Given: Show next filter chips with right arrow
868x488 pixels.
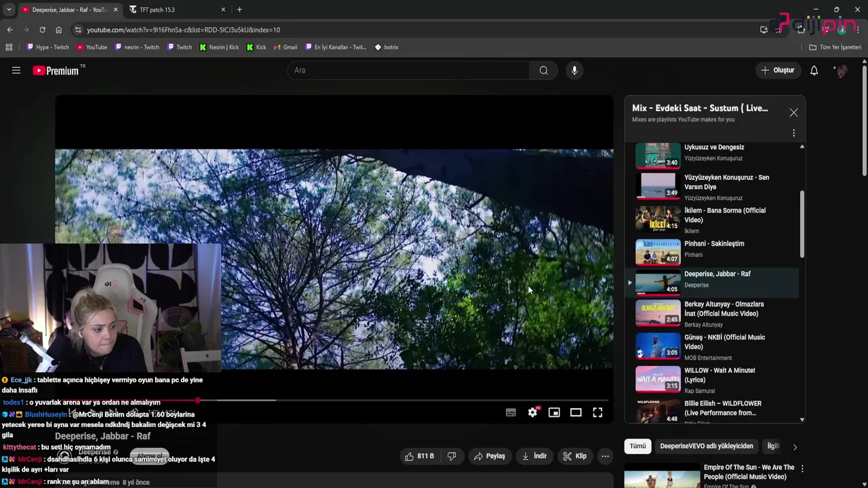Looking at the screenshot, I should [795, 447].
